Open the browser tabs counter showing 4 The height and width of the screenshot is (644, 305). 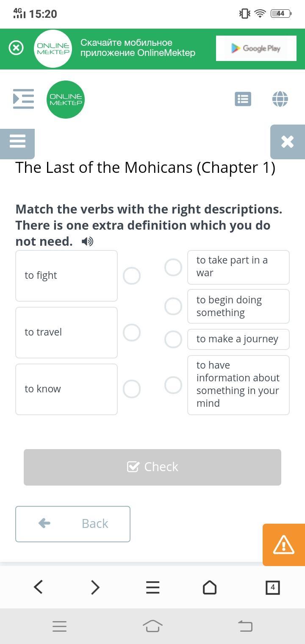pyautogui.click(x=272, y=587)
